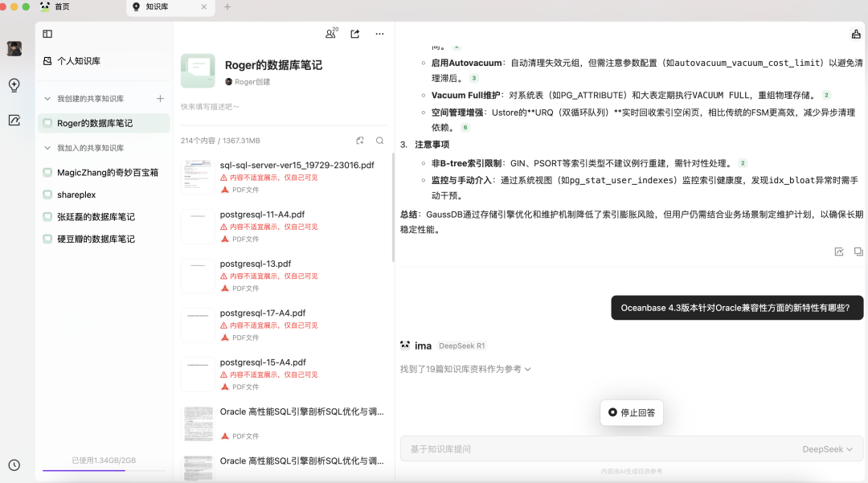
Task: Click the clear-chat broom icon
Action: tap(856, 35)
